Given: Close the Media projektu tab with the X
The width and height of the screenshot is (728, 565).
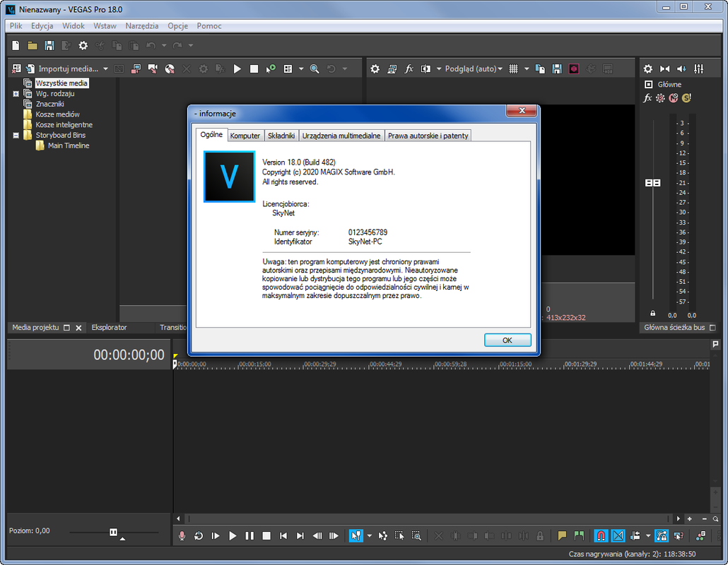Looking at the screenshot, I should (x=78, y=328).
